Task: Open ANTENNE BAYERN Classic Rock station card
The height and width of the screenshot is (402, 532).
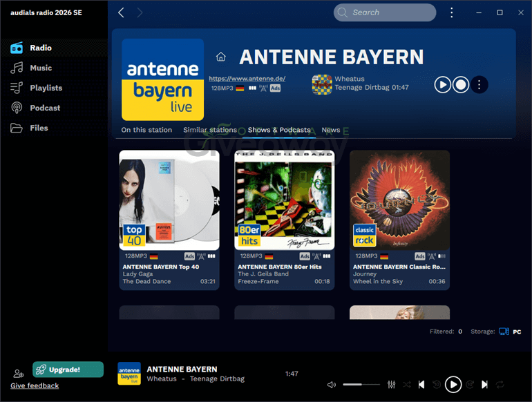Action: 399,220
